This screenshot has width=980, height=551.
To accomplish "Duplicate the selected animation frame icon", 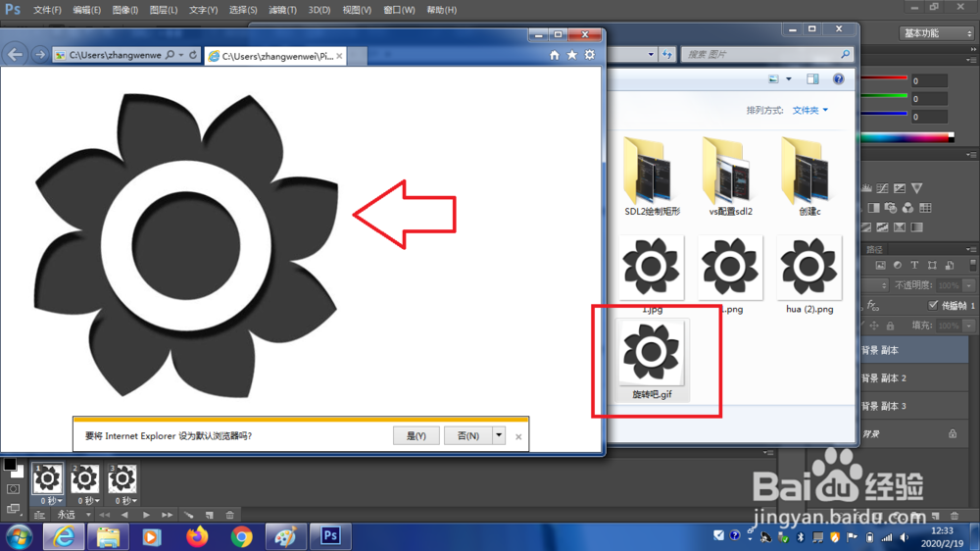I will click(x=210, y=515).
